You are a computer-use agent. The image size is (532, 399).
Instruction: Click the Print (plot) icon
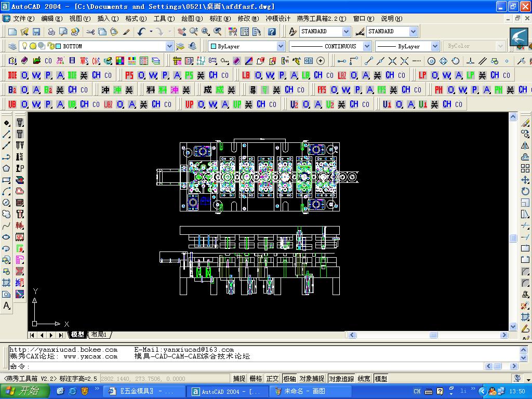(x=51, y=32)
